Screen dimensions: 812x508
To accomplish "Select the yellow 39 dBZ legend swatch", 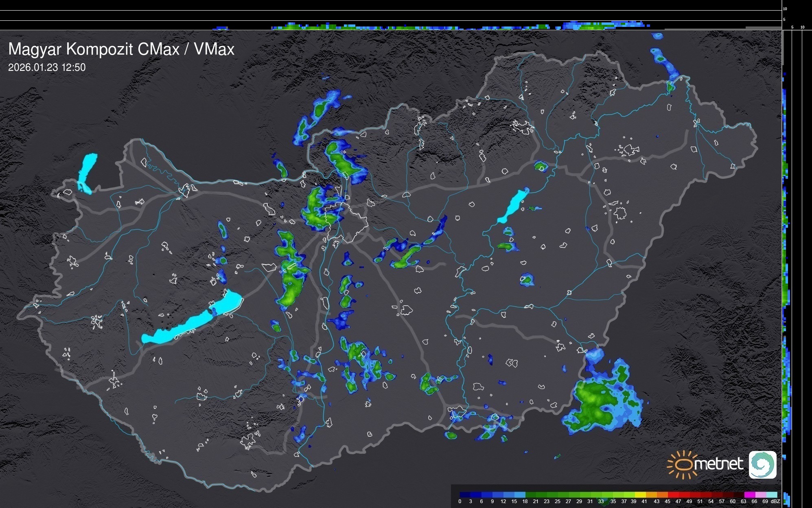I will point(640,495).
